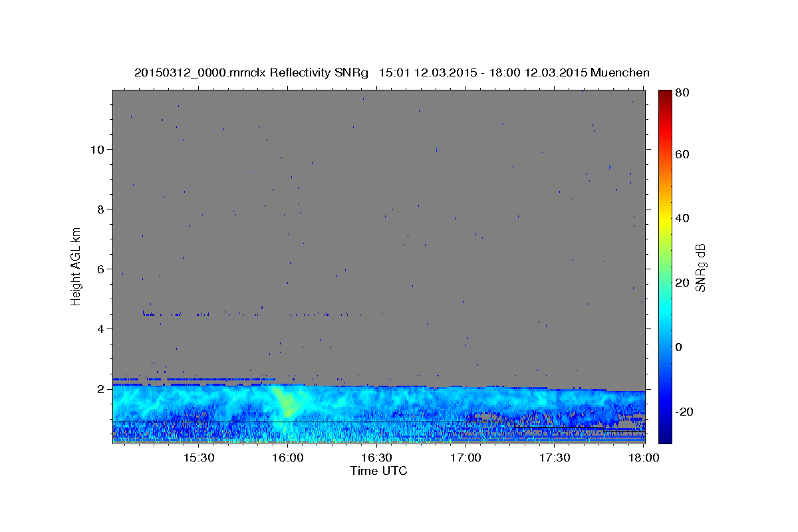This screenshot has width=798, height=532.
Task: Select the 15:30 time tick label
Action: tap(199, 458)
